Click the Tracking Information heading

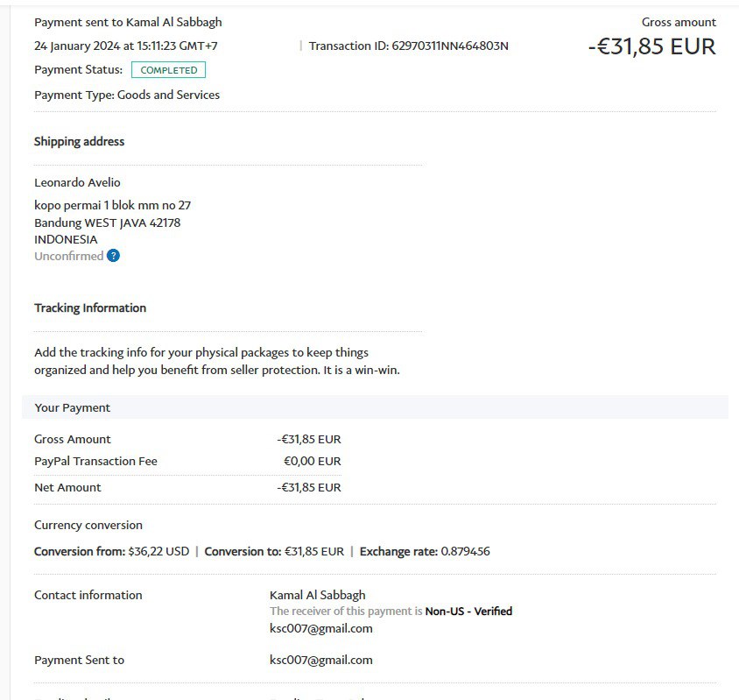(x=90, y=308)
